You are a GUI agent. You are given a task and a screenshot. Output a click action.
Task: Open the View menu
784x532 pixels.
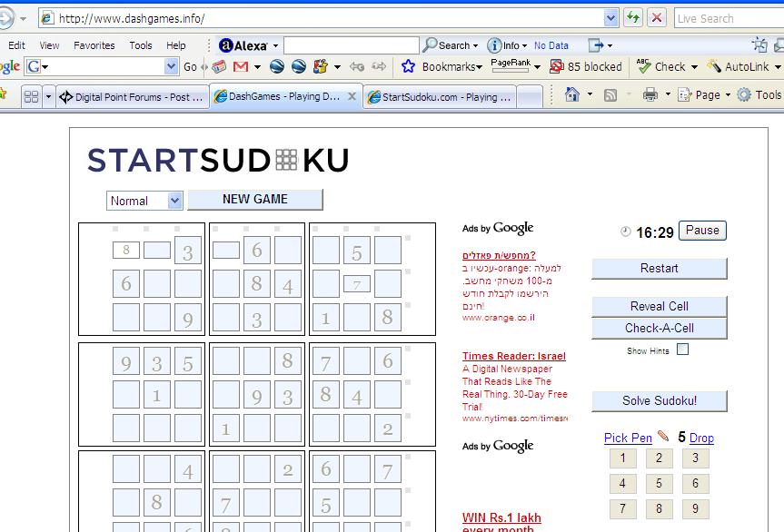49,45
